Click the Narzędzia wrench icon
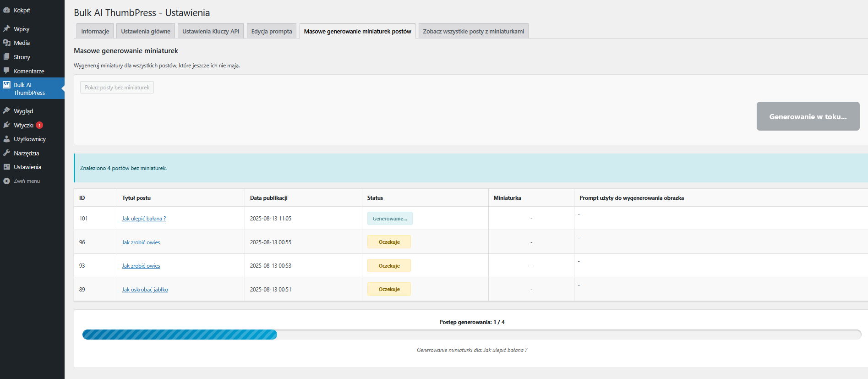The image size is (868, 379). click(6, 153)
